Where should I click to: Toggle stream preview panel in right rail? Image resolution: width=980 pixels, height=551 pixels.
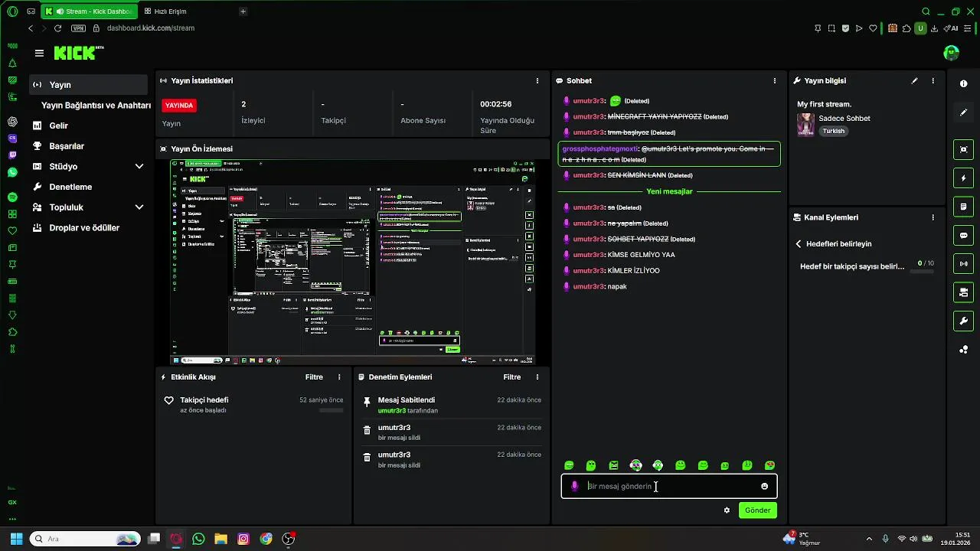tap(963, 149)
